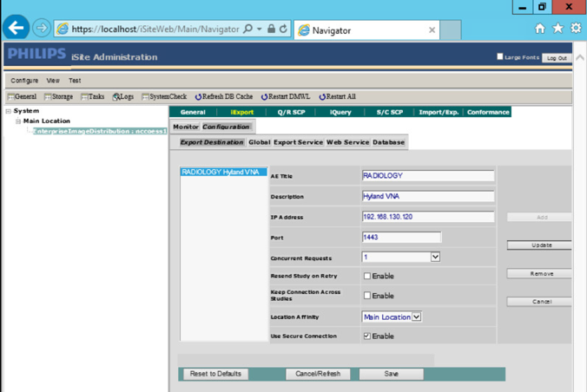This screenshot has width=587, height=392.
Task: Open the Configuration sub-tab
Action: coord(226,127)
